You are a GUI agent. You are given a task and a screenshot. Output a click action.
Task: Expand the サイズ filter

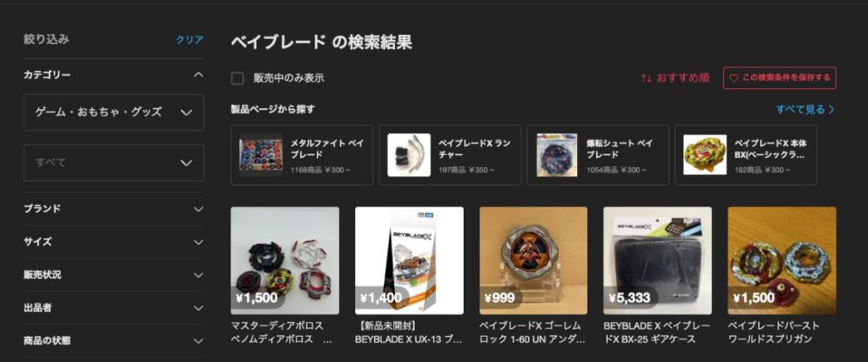[114, 242]
